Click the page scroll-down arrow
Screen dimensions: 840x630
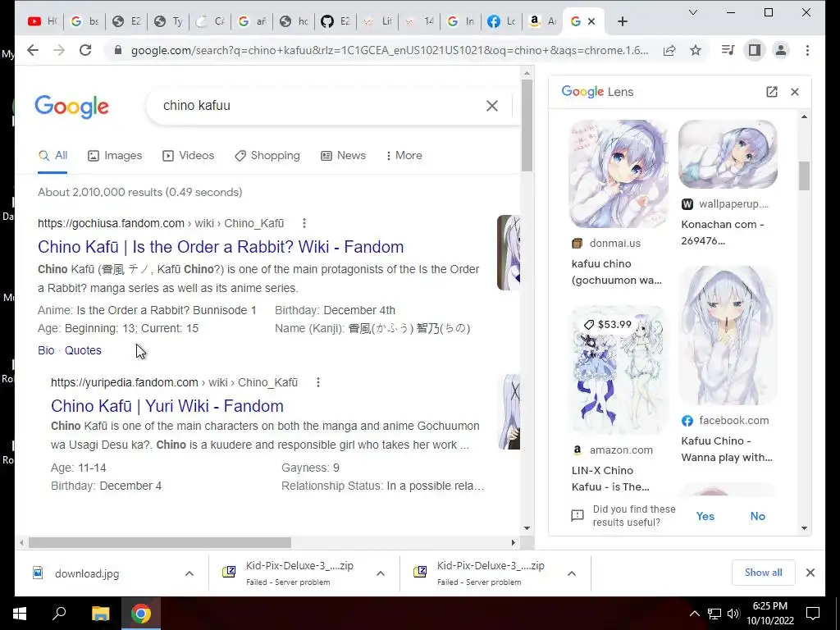(527, 528)
